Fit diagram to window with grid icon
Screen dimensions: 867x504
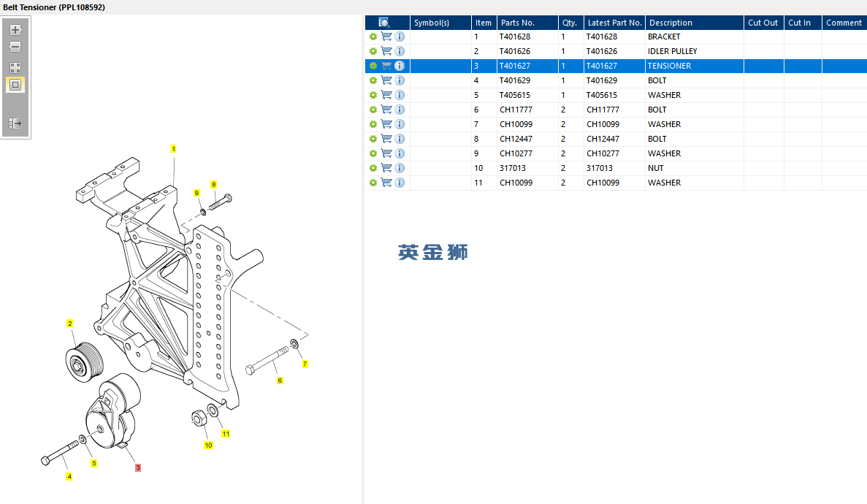15,68
